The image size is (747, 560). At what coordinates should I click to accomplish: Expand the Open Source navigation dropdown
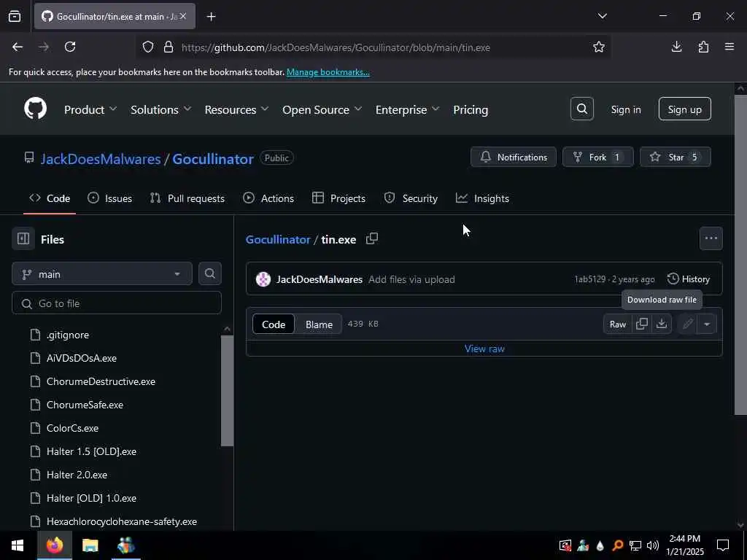pos(322,109)
